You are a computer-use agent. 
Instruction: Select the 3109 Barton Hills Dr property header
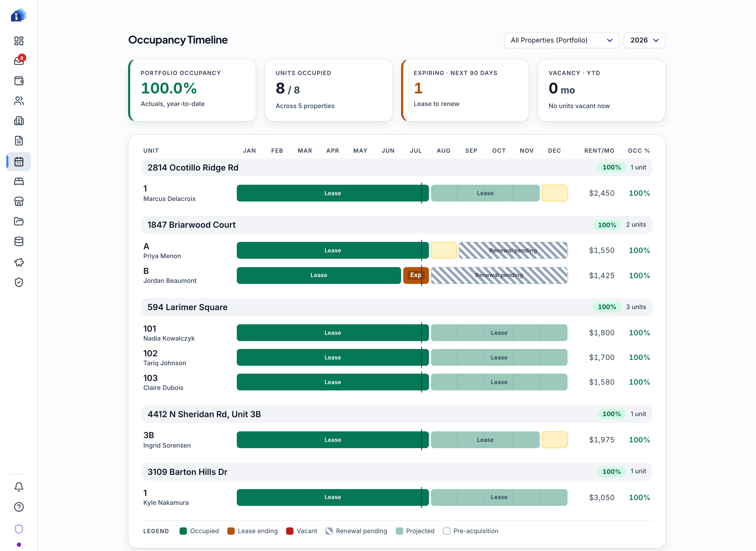pyautogui.click(x=397, y=472)
